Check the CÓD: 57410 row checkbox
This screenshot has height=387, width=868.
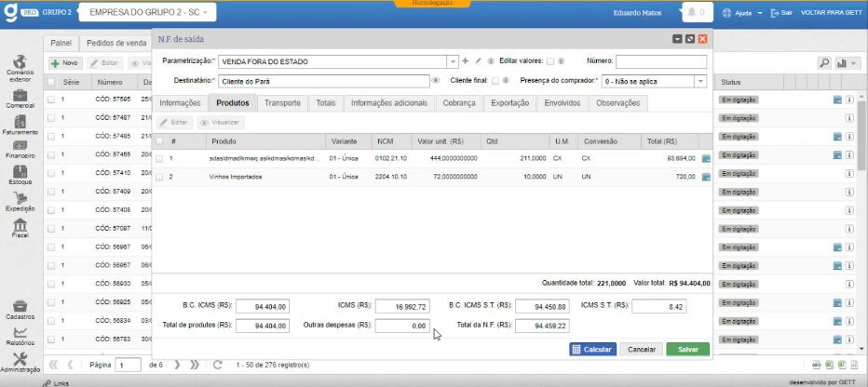(51, 173)
